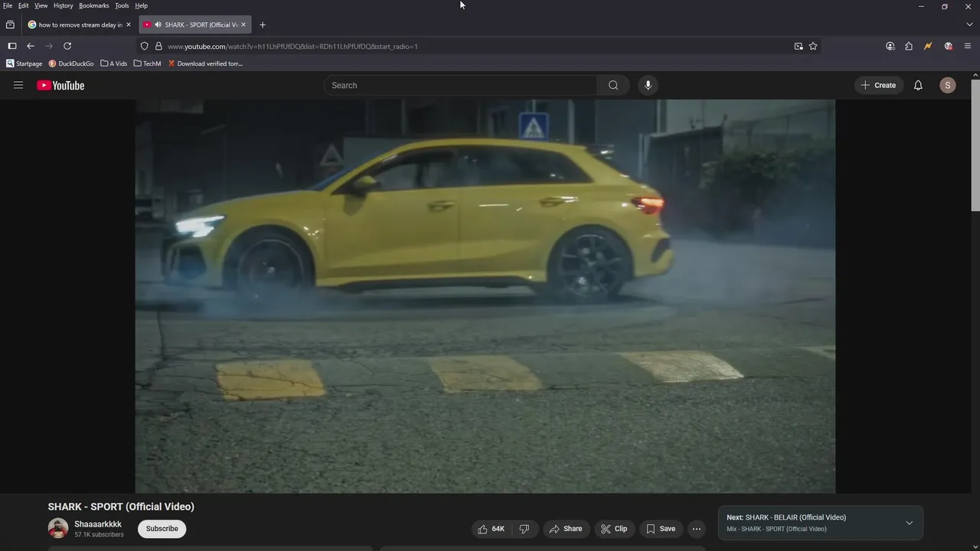
Task: Show site security padlock info
Action: click(x=158, y=46)
